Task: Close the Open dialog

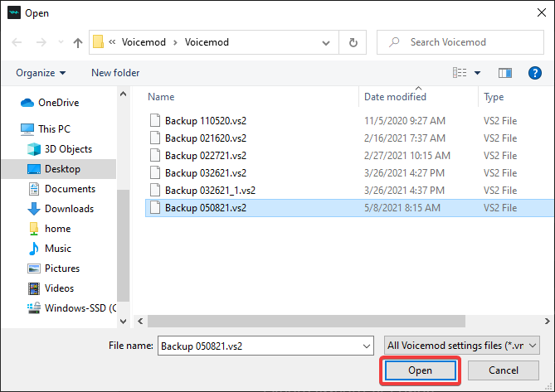Action: 541,12
